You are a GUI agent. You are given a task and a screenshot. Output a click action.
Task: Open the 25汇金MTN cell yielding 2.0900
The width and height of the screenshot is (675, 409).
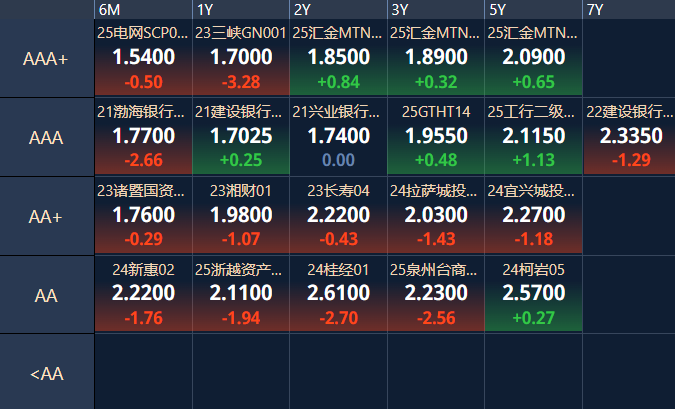tap(533, 59)
